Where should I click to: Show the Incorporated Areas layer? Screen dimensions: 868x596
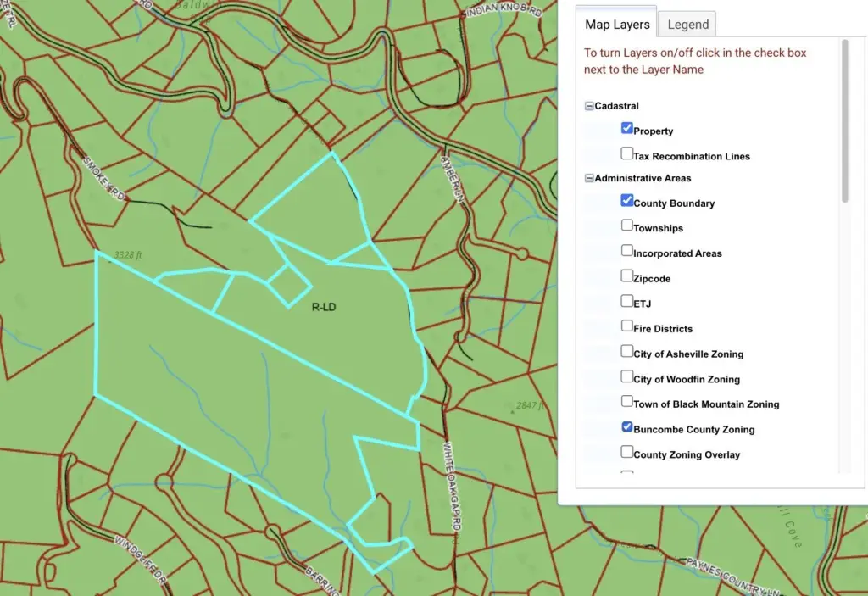[627, 251]
